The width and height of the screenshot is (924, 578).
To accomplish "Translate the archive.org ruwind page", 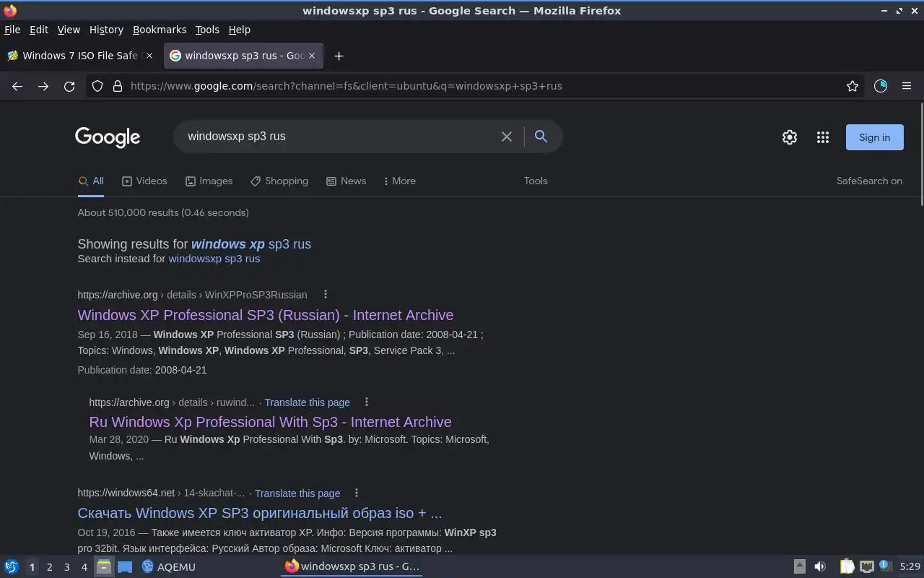I will [307, 402].
